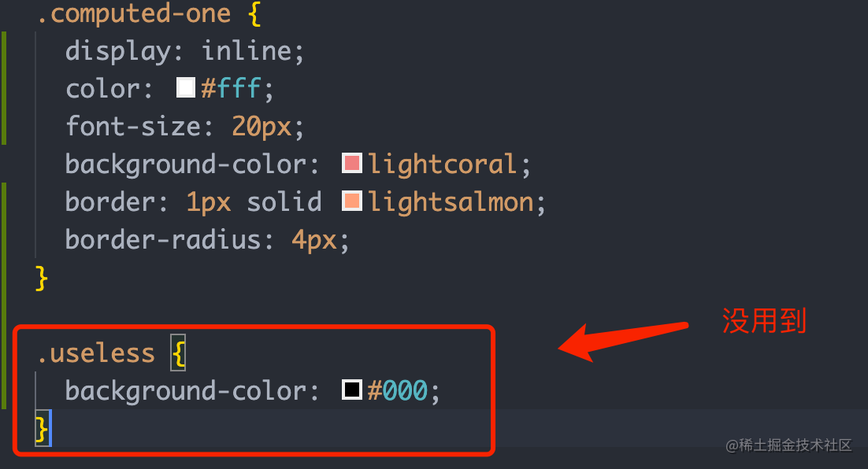
Task: Click the black #000 color swatch
Action: click(x=351, y=390)
